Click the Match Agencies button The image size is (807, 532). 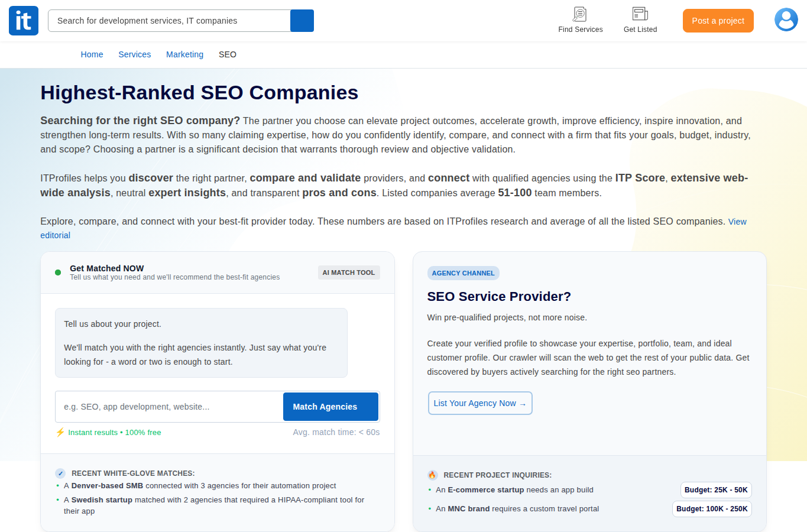(x=330, y=407)
